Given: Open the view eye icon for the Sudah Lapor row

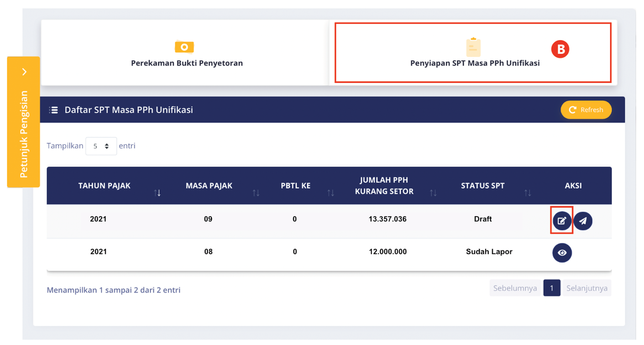Looking at the screenshot, I should click(562, 253).
